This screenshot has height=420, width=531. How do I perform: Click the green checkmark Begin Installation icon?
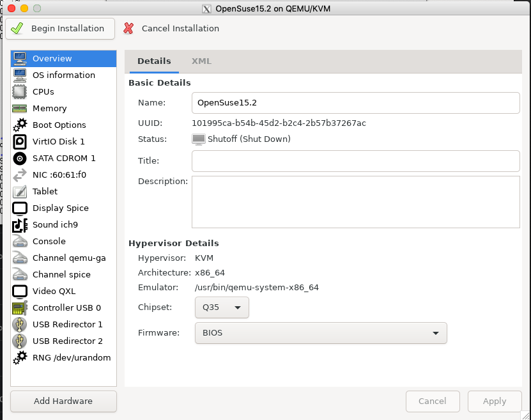click(x=17, y=29)
